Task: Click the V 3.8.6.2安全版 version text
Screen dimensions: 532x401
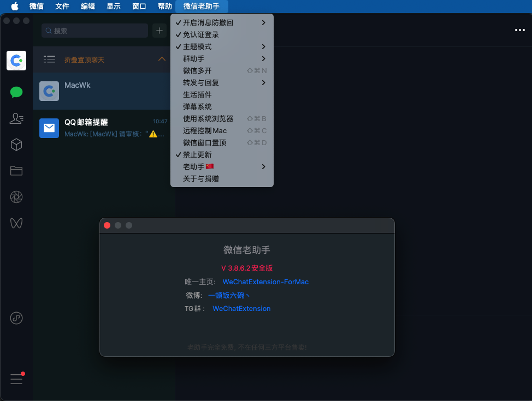Action: (x=247, y=268)
